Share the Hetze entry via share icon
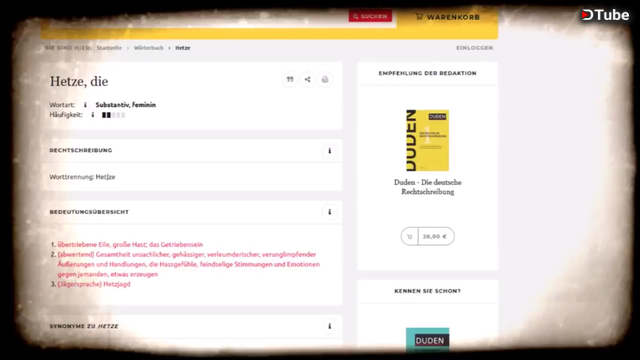Viewport: 640px width, 360px height. 307,79
